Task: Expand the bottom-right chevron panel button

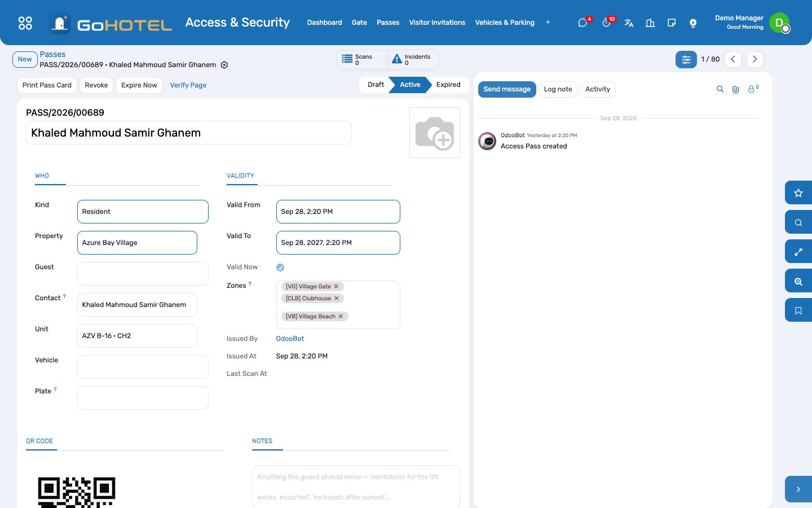Action: click(x=798, y=489)
